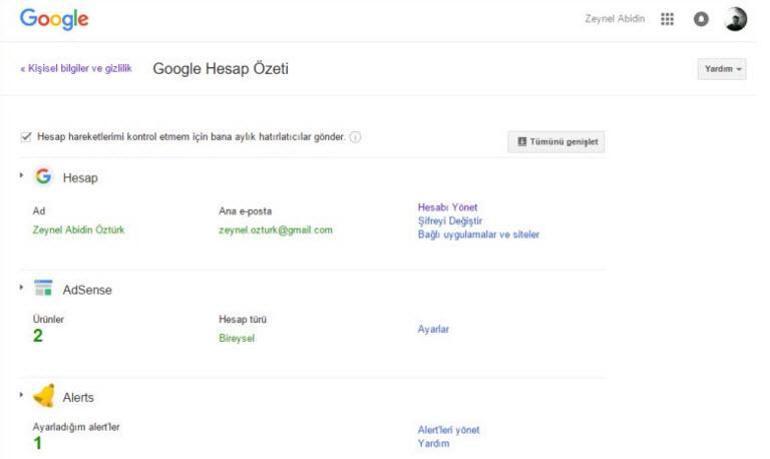Click the AdSense product icon
The image size is (770, 459).
pyautogui.click(x=43, y=289)
